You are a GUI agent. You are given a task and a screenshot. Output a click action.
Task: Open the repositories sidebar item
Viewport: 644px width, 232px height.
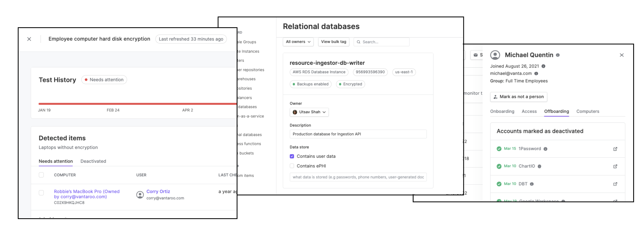(251, 70)
